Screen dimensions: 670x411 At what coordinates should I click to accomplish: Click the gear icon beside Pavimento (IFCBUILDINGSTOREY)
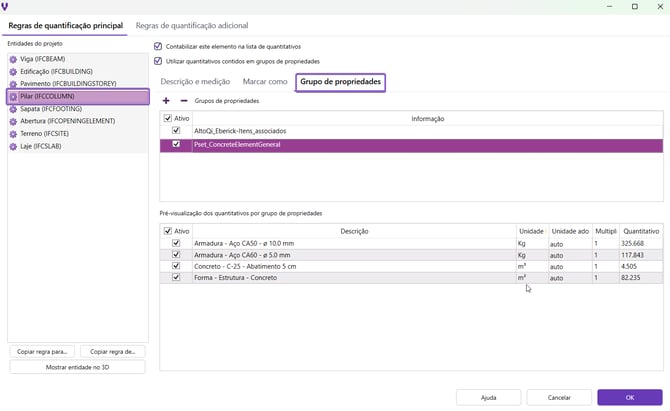(13, 84)
